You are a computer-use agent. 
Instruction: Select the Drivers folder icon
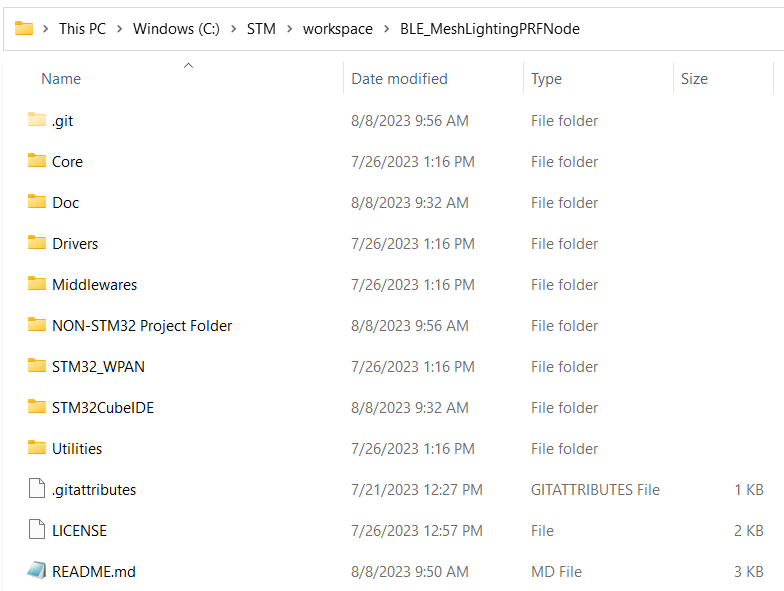click(36, 242)
